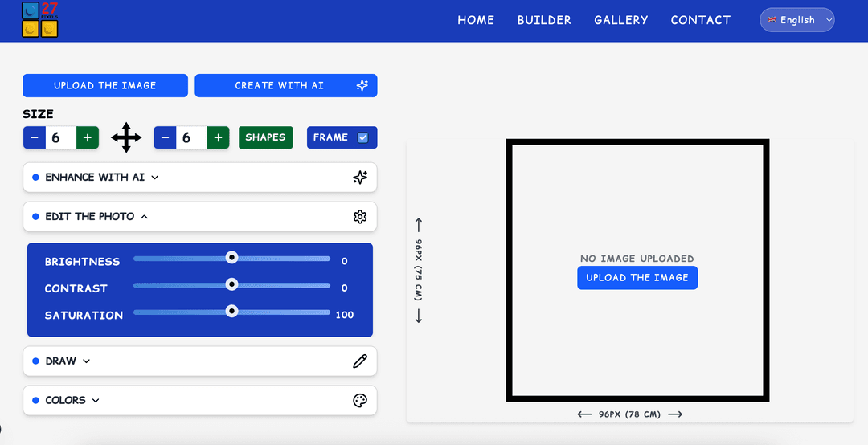Open the English language dropdown
Viewport: 868px width, 445px height.
(x=796, y=20)
